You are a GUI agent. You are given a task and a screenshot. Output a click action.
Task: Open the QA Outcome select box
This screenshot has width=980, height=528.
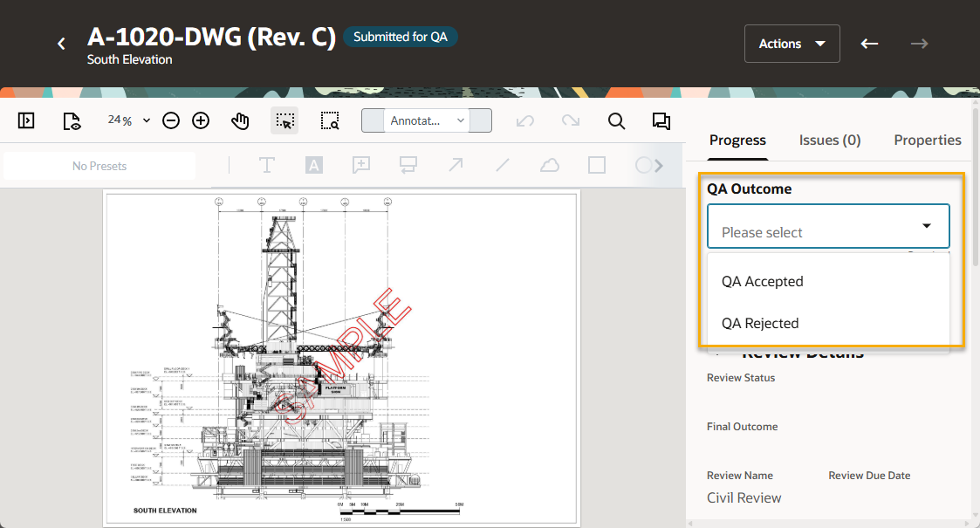coord(827,227)
